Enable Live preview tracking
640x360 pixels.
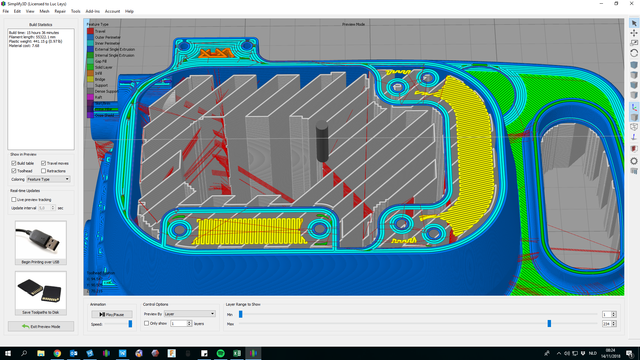coord(13,200)
